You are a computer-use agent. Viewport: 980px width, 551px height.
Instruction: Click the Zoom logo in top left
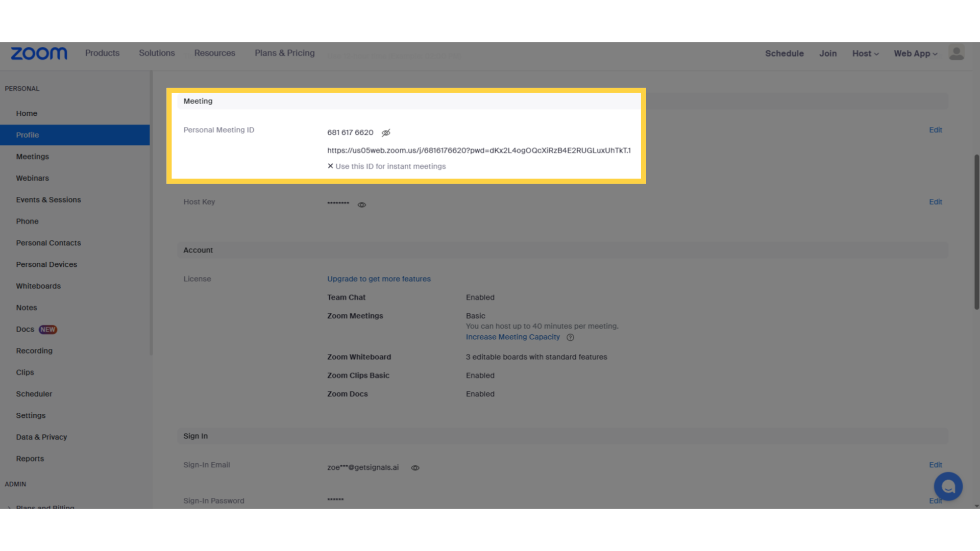[39, 53]
